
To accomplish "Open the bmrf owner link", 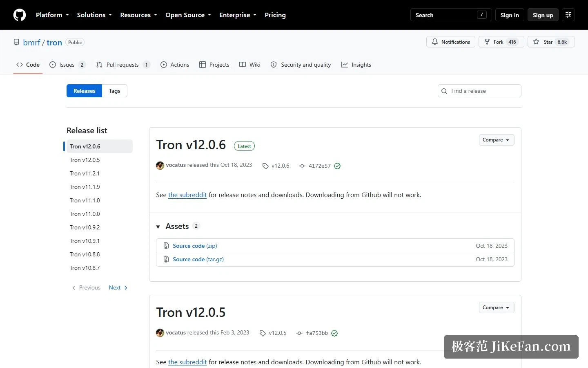I will pyautogui.click(x=31, y=42).
